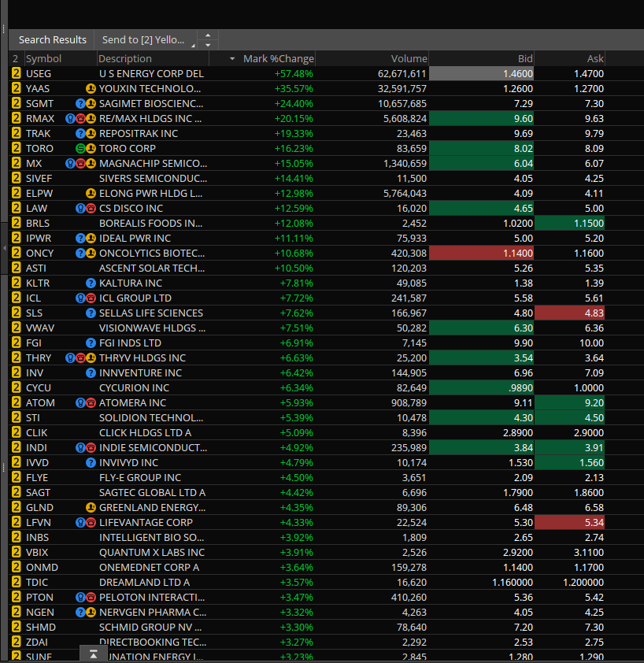Click the blue question mark icon for FGI

(x=91, y=343)
